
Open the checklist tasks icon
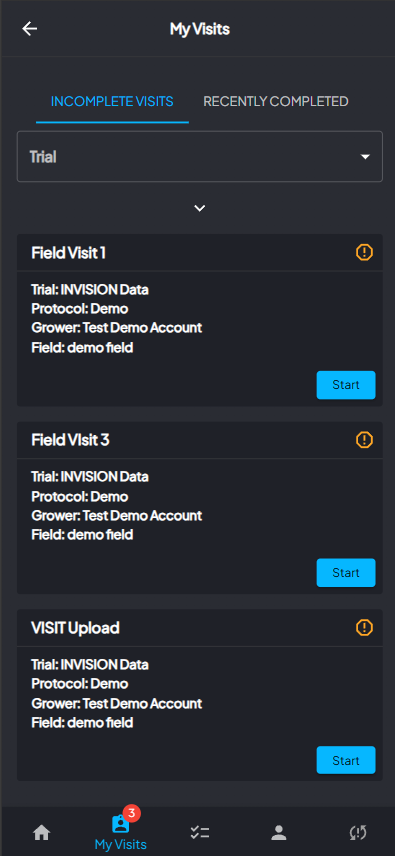200,833
